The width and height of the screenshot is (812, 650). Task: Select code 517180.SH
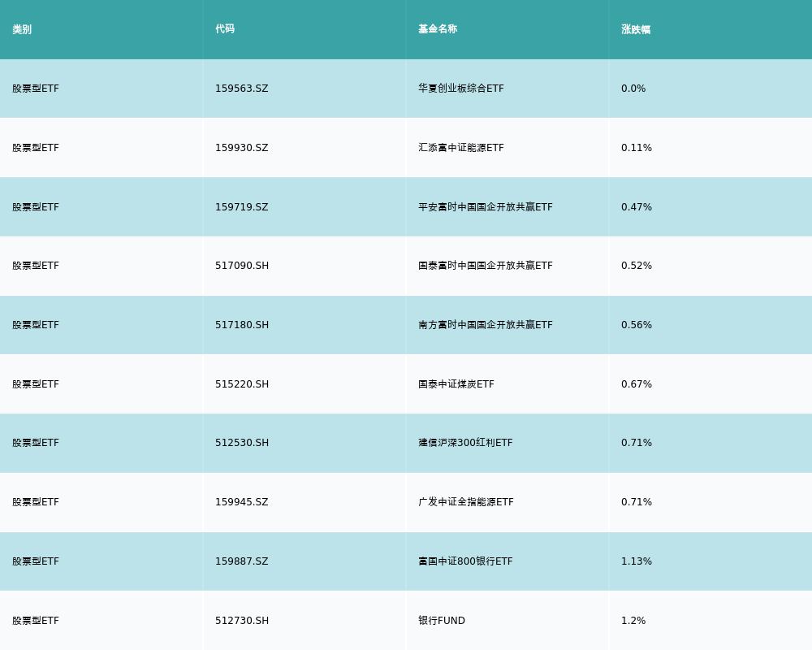(242, 325)
